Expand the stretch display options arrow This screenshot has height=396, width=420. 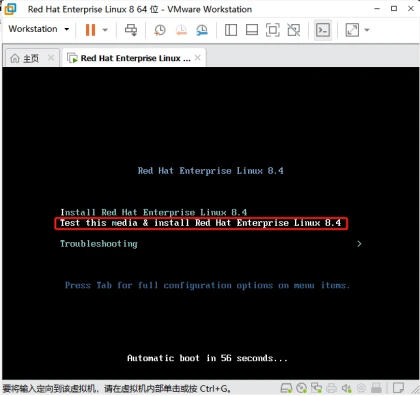tap(367, 30)
